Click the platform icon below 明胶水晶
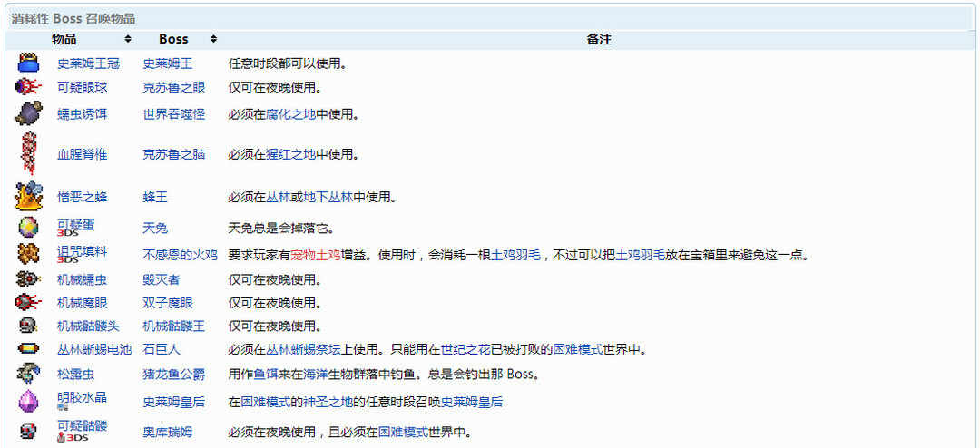The width and height of the screenshot is (980, 448). click(x=62, y=407)
